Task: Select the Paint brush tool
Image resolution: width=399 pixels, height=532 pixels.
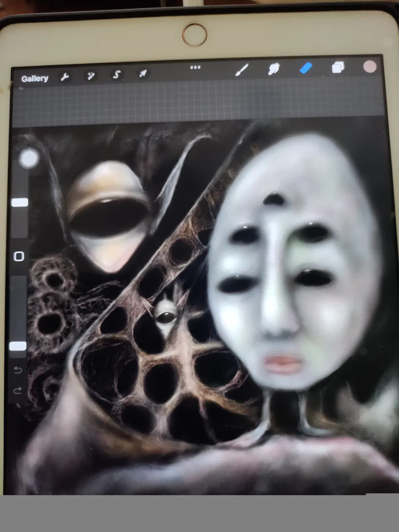Action: pos(242,70)
